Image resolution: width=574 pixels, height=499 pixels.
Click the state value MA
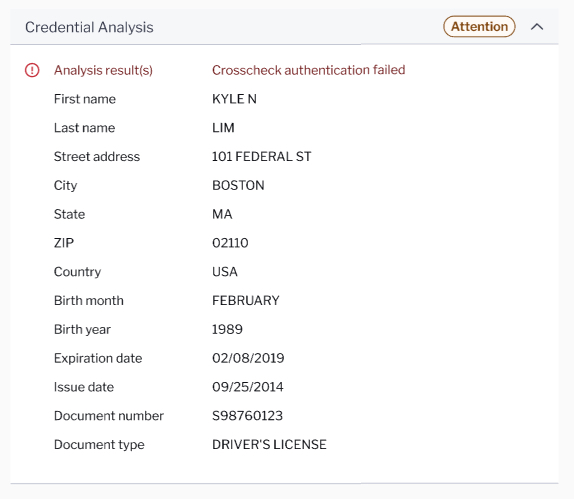click(x=222, y=214)
